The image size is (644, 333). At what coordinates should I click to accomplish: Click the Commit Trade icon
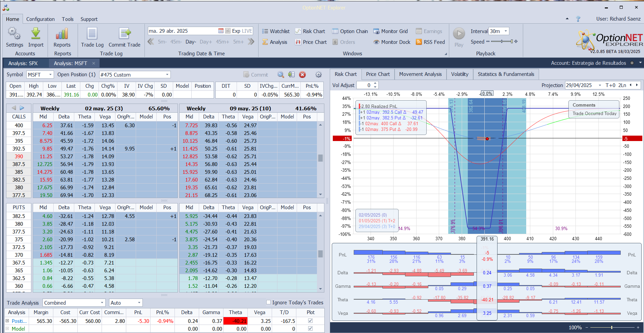point(125,34)
